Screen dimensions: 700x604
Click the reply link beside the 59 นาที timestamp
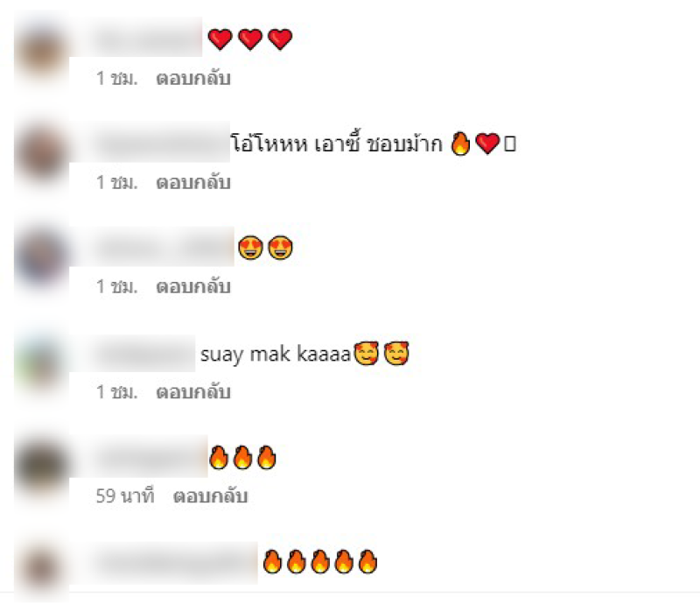[210, 495]
